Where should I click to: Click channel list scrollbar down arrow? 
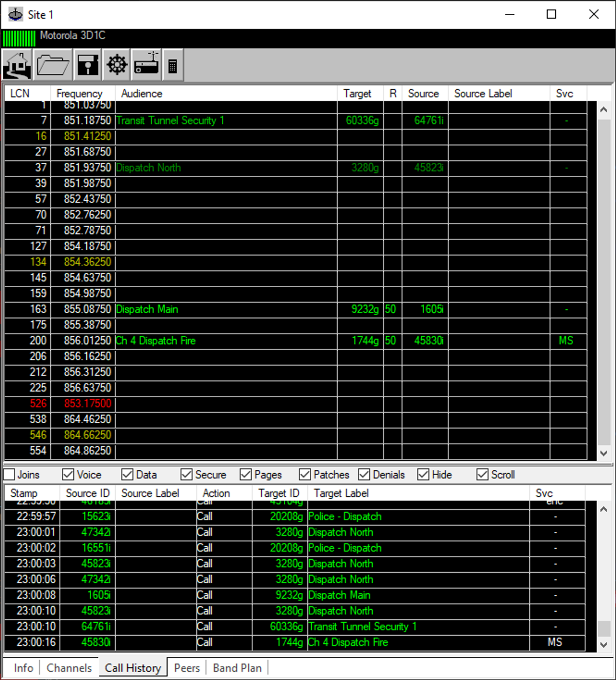click(x=603, y=453)
